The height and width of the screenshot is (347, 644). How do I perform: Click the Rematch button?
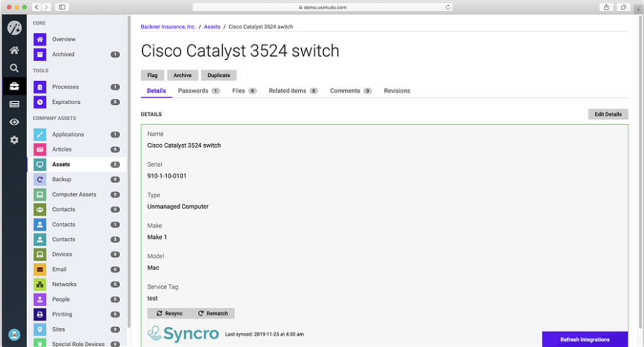[x=213, y=313]
